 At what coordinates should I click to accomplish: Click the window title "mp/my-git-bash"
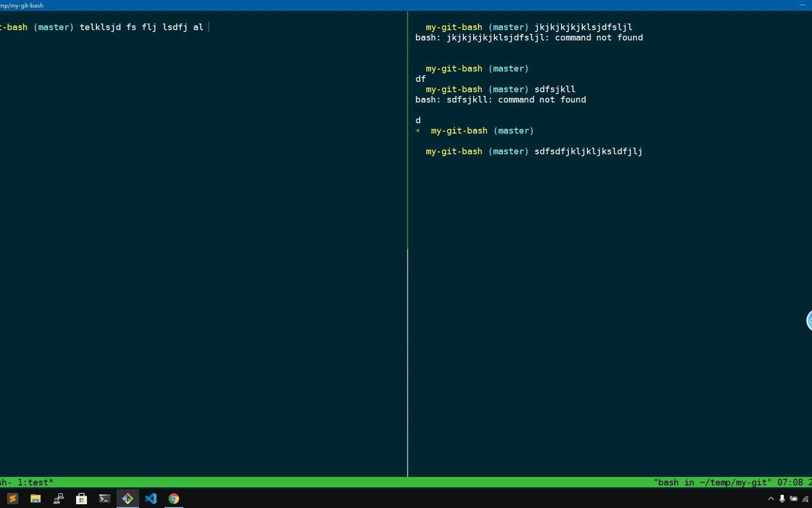click(22, 6)
